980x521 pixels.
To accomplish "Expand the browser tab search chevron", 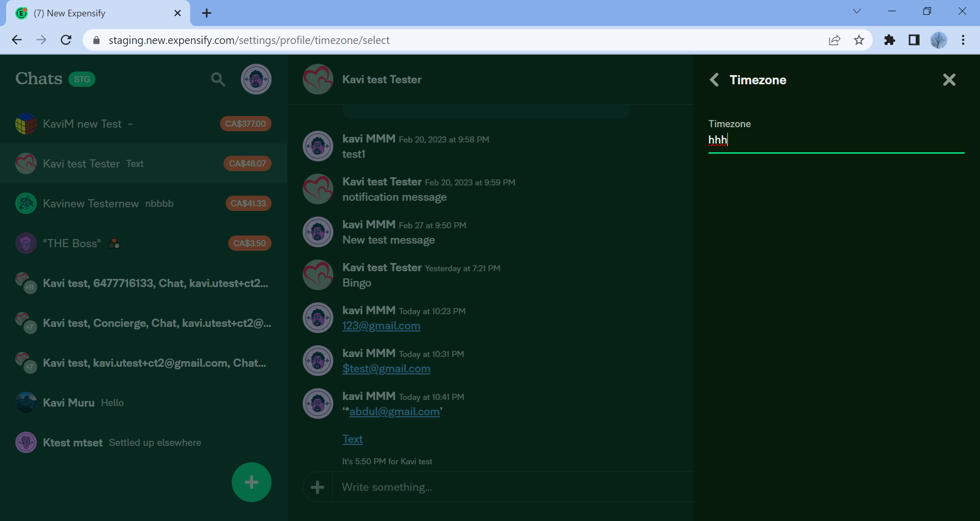I will pos(857,11).
